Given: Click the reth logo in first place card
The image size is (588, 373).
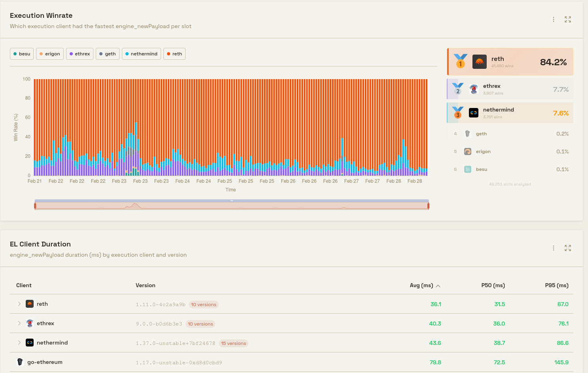Looking at the screenshot, I should coord(479,62).
